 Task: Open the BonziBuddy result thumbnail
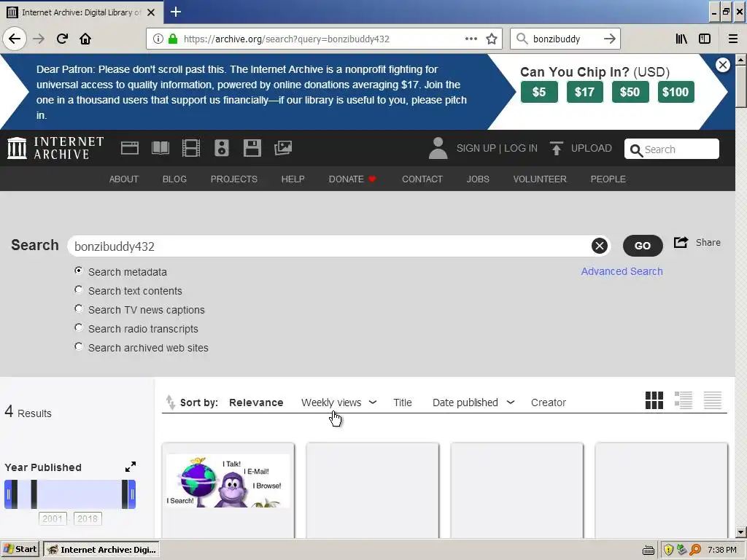[228, 481]
